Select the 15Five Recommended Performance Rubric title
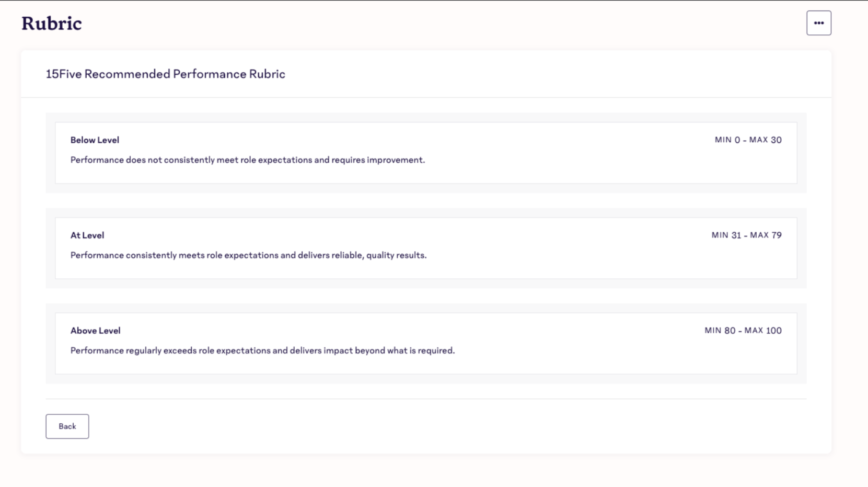Viewport: 868px width, 487px height. (165, 74)
